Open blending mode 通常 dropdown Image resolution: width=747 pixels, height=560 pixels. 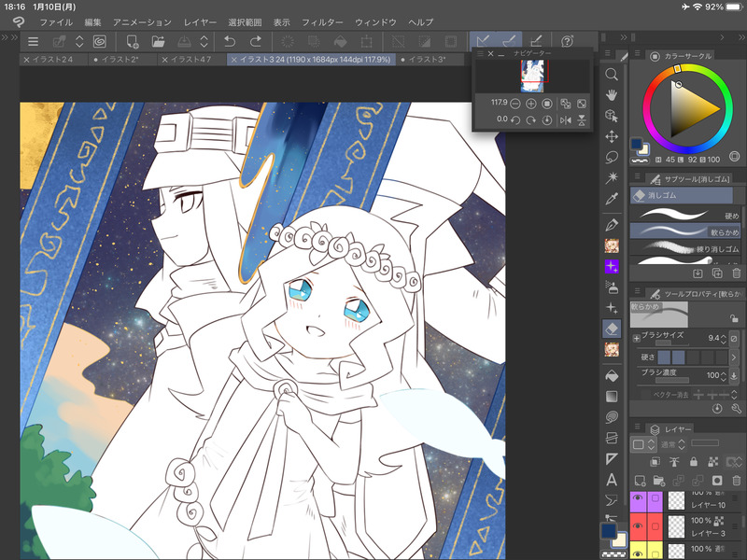tap(672, 444)
